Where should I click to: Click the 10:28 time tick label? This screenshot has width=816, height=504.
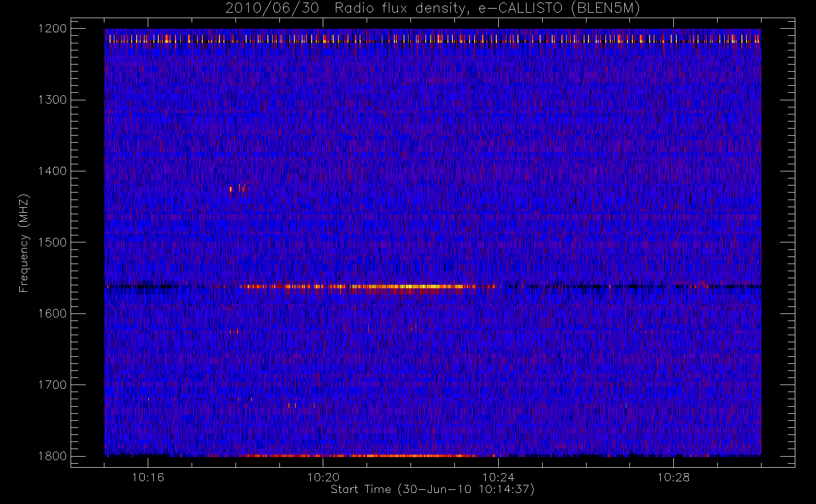[673, 477]
